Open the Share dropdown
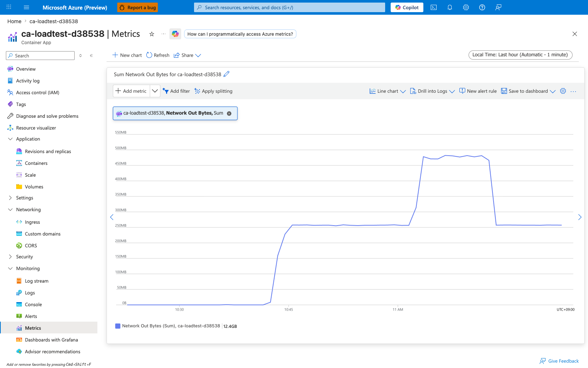 click(x=187, y=55)
